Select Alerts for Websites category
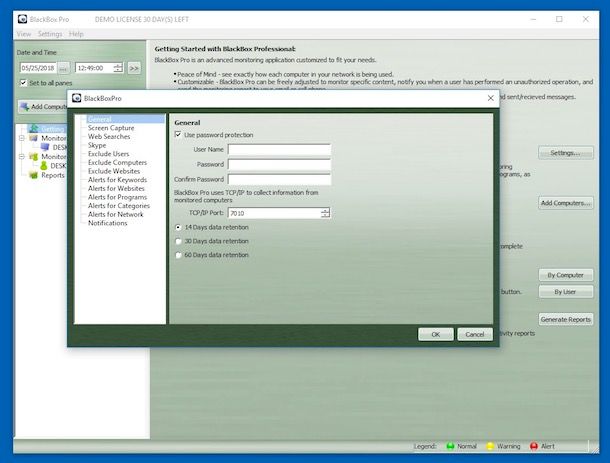This screenshot has height=463, width=610. tap(116, 188)
